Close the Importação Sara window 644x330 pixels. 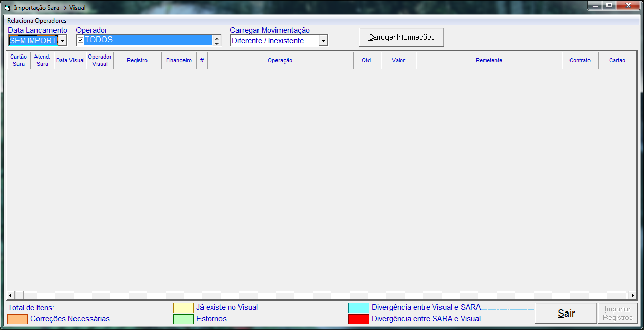(x=628, y=5)
